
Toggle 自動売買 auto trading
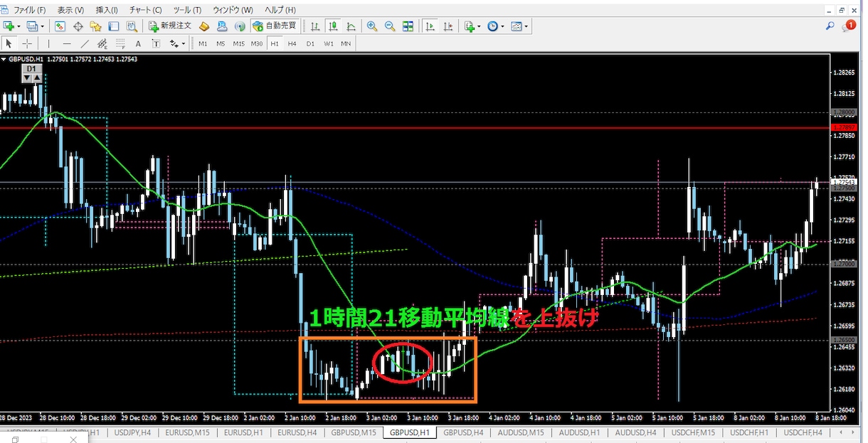(275, 26)
